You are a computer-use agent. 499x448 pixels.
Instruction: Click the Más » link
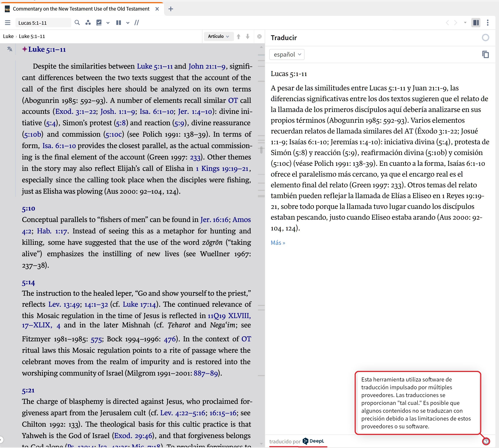point(278,243)
